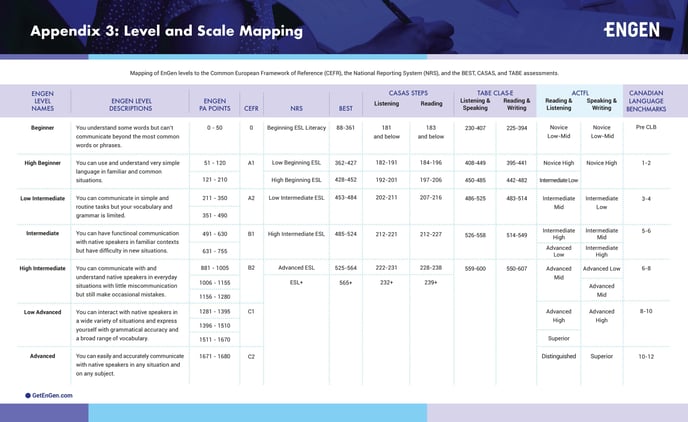Click the 'ENGEN LEVEL NAMES' column header
The image size is (688, 422).
(43, 101)
